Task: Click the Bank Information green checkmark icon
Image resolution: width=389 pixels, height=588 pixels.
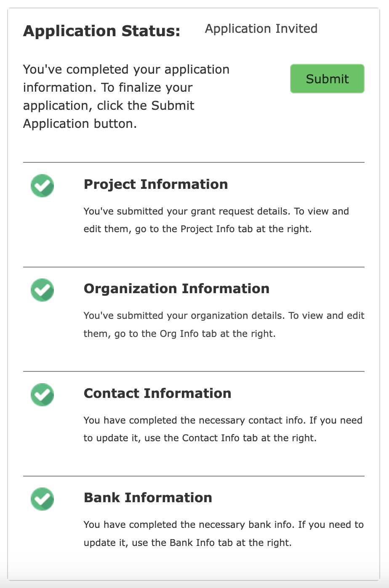Action: 42,499
